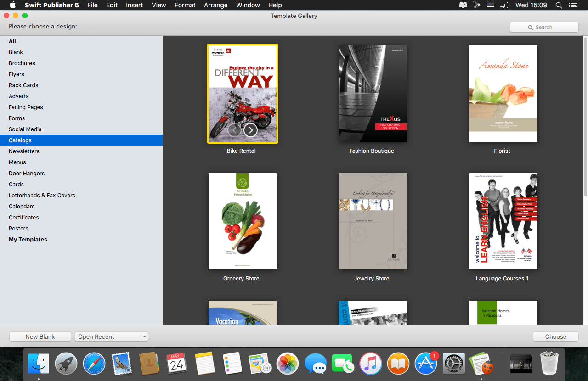
Task: Open Safari from the Dock
Action: (94, 363)
